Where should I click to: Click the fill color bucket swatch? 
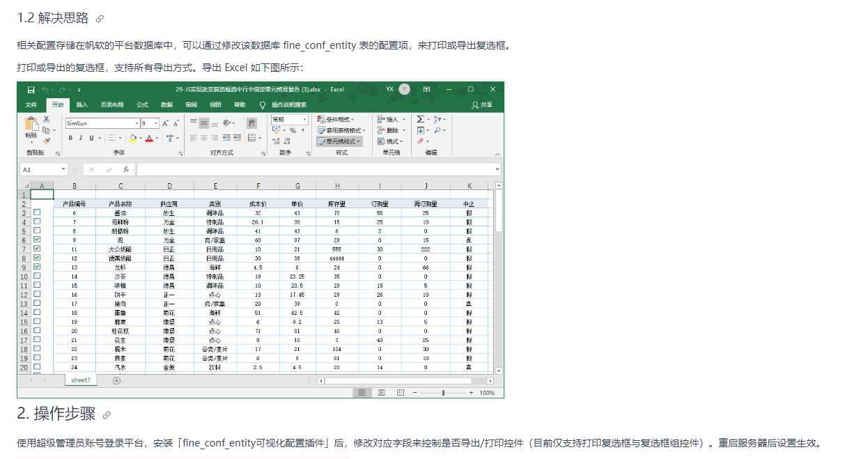(x=132, y=138)
